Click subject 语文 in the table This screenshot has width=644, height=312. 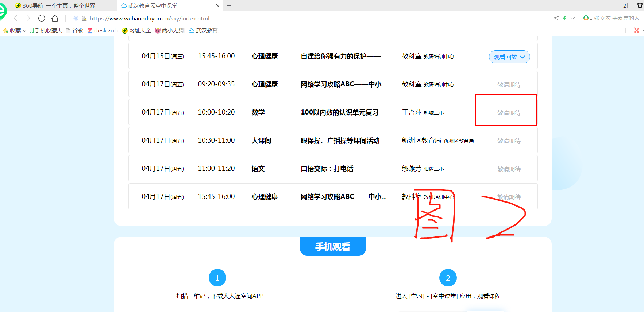point(258,169)
